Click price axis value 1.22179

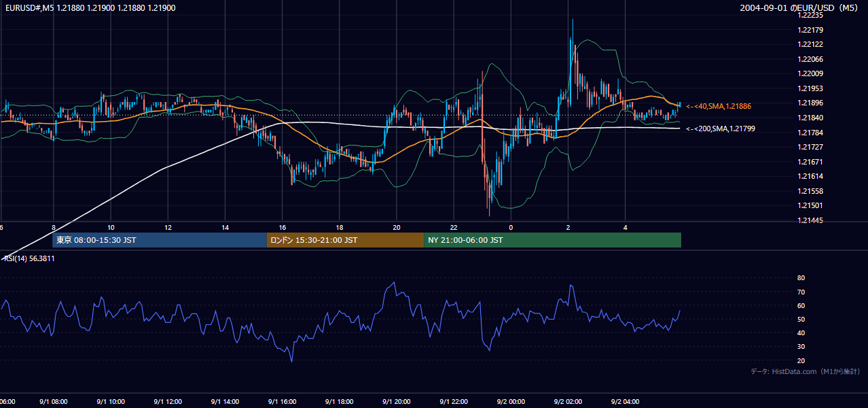coord(810,30)
